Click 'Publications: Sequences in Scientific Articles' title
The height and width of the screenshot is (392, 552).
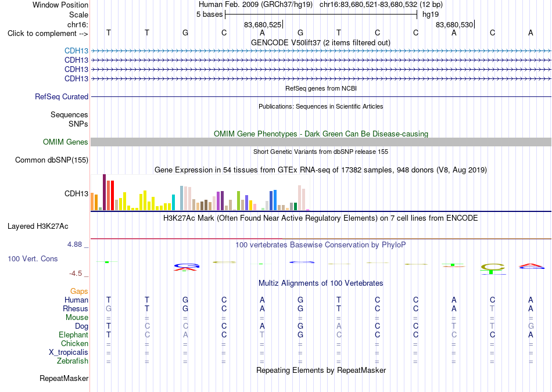(x=321, y=106)
